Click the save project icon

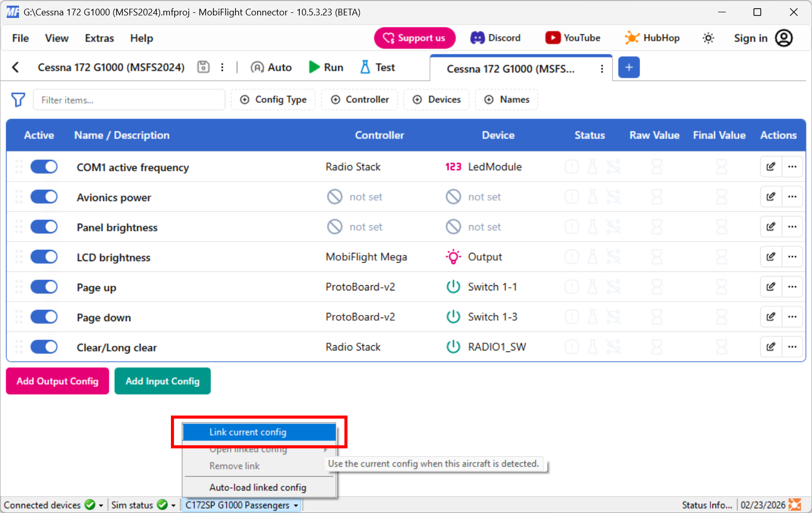tap(203, 67)
